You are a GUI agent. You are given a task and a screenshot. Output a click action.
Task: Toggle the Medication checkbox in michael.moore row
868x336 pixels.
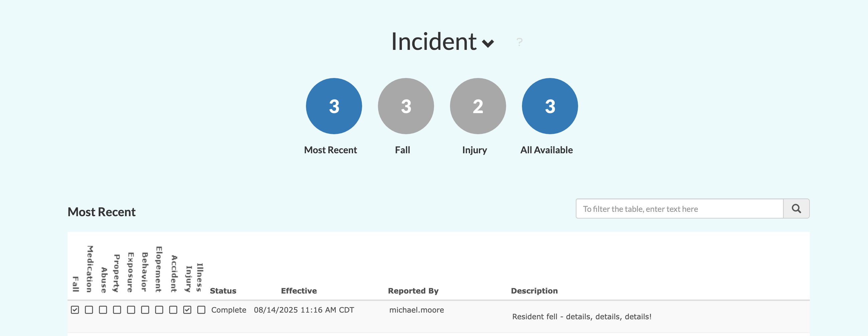pos(89,310)
